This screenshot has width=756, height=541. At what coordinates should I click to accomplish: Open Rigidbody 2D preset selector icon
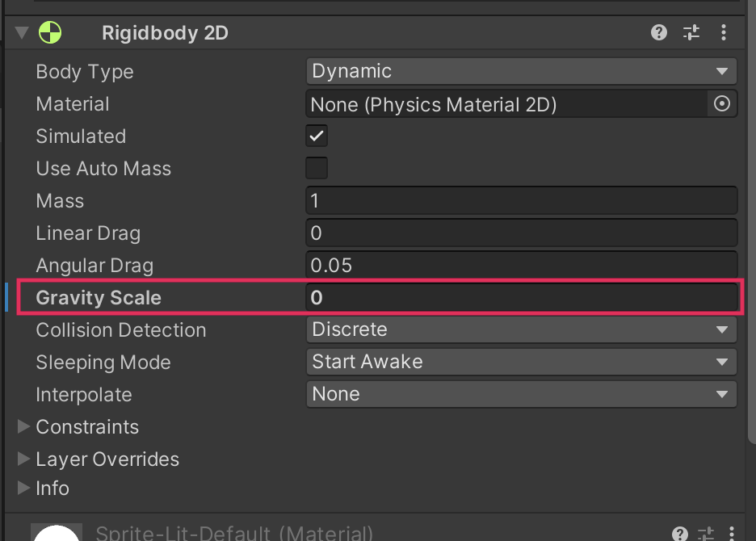691,33
